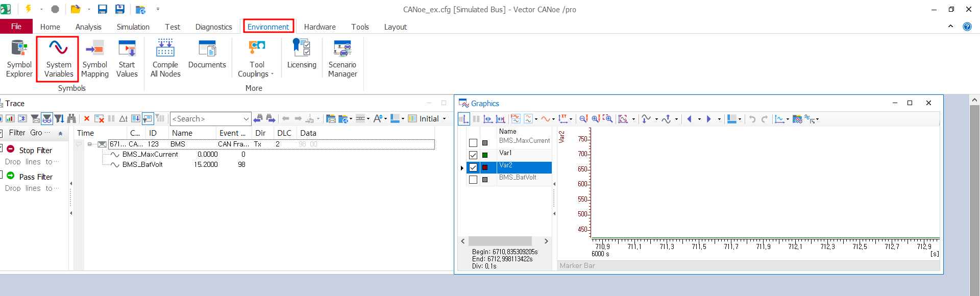Click redo icon in Graphics toolbar

pyautogui.click(x=764, y=119)
